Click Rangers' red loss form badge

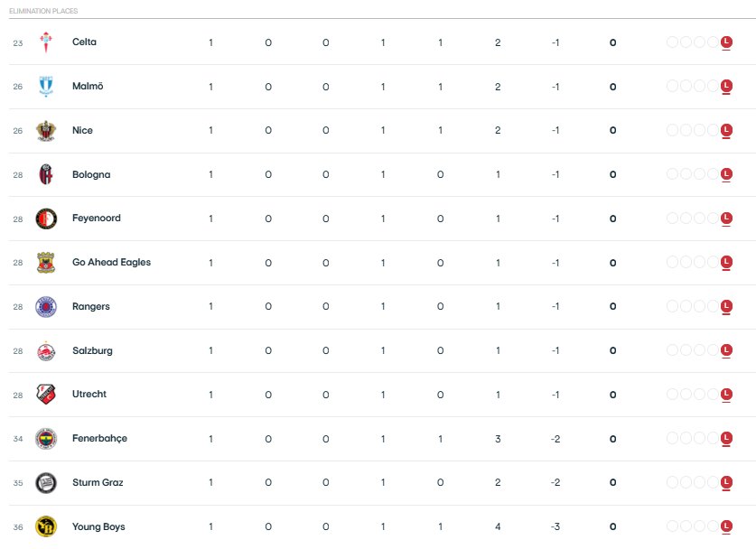(726, 306)
